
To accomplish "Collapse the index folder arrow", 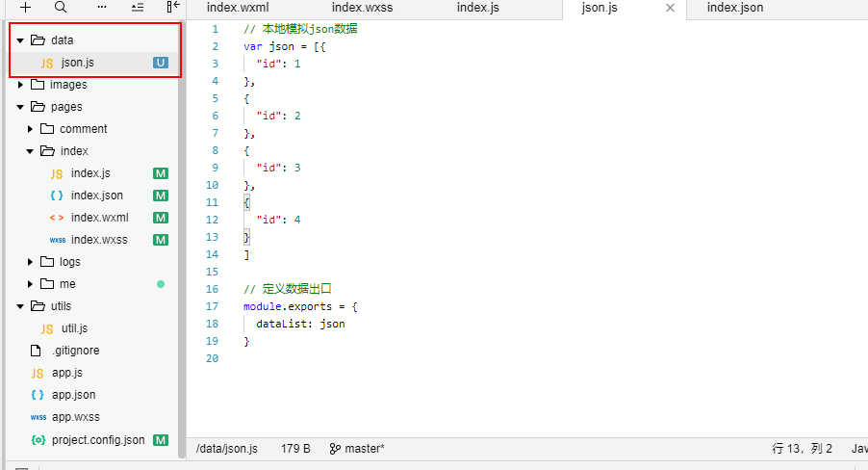I will [30, 151].
